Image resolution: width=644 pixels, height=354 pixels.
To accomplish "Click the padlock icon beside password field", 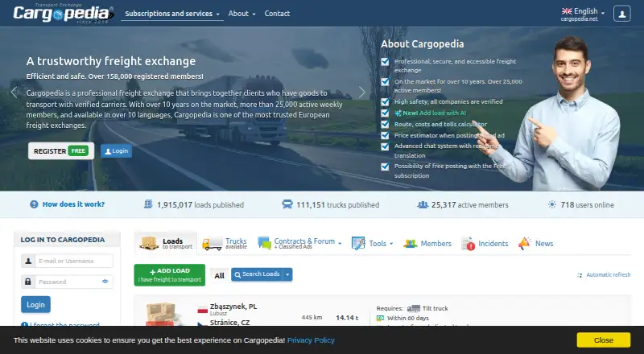I will (x=28, y=282).
